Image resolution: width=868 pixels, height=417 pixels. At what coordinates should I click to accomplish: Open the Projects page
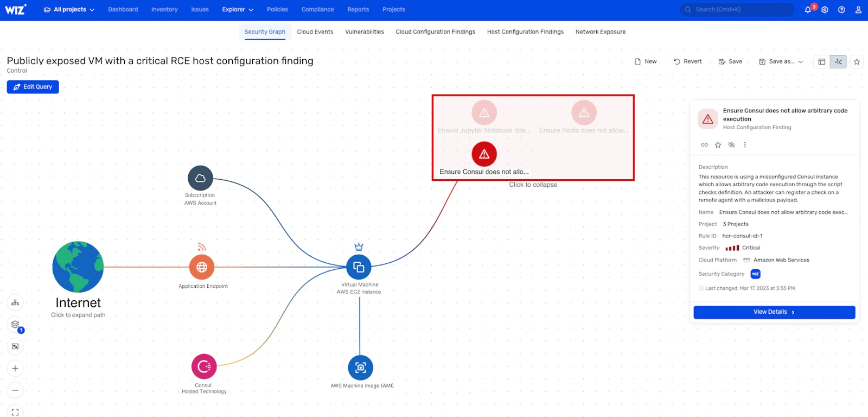[x=394, y=10]
